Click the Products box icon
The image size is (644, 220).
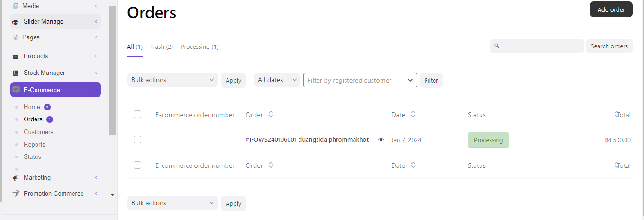pyautogui.click(x=15, y=56)
